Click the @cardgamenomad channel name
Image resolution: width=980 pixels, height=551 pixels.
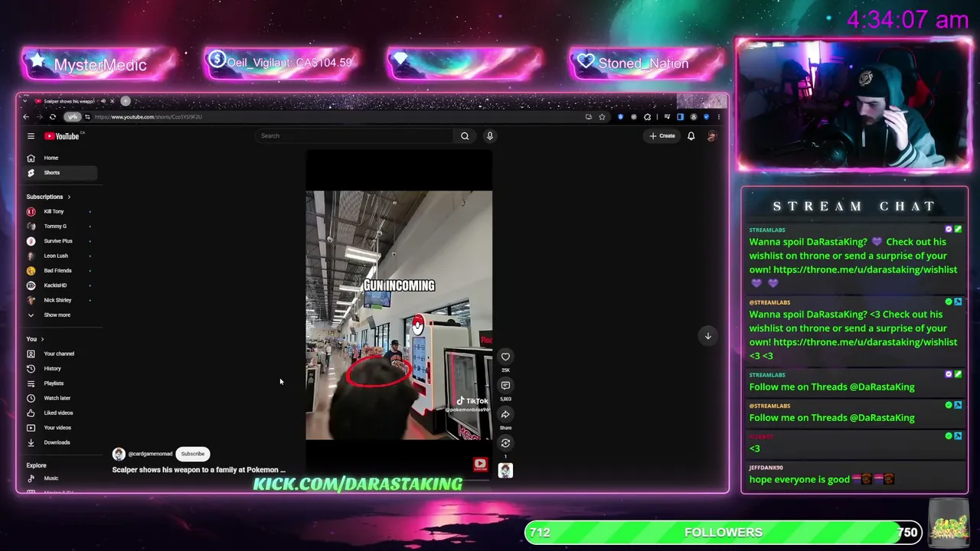150,454
